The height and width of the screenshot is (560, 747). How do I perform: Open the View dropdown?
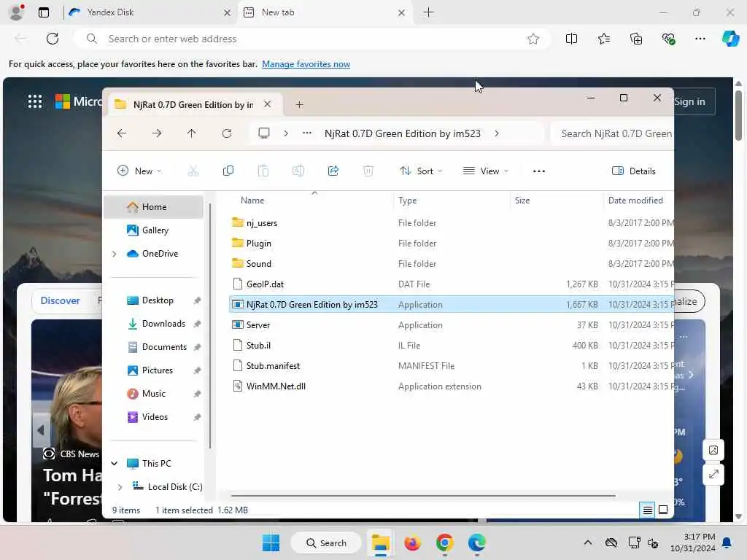[485, 171]
